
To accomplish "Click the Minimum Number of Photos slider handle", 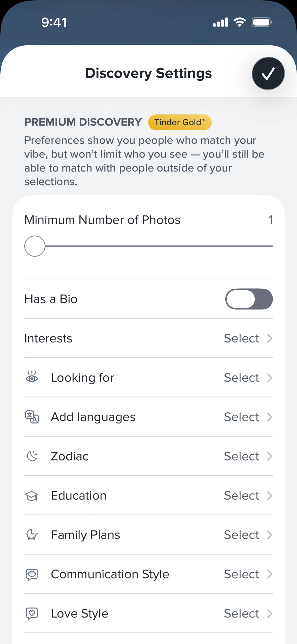I will tap(35, 246).
